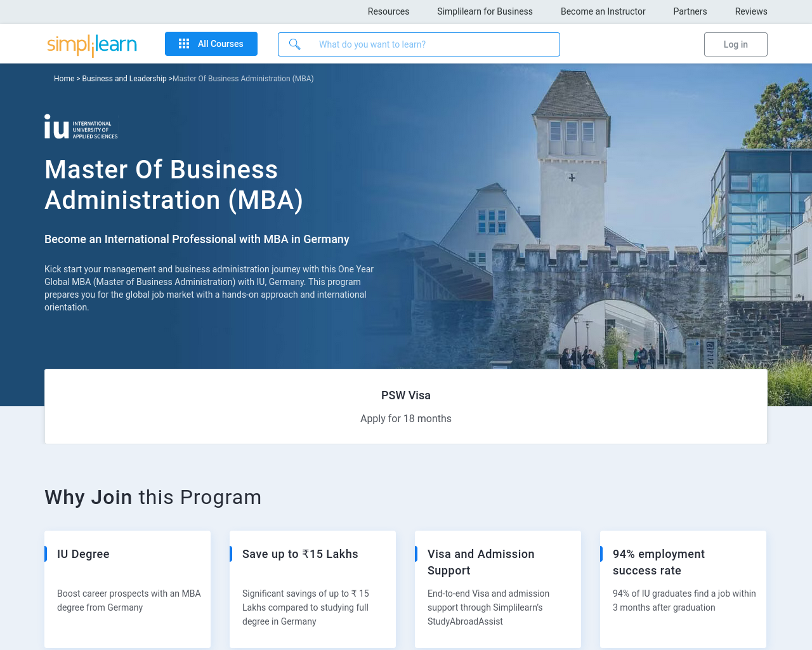Screen dimensions: 812x650
Task: Select 'Save up to ₹15 Lakhs' card title
Action: click(300, 554)
